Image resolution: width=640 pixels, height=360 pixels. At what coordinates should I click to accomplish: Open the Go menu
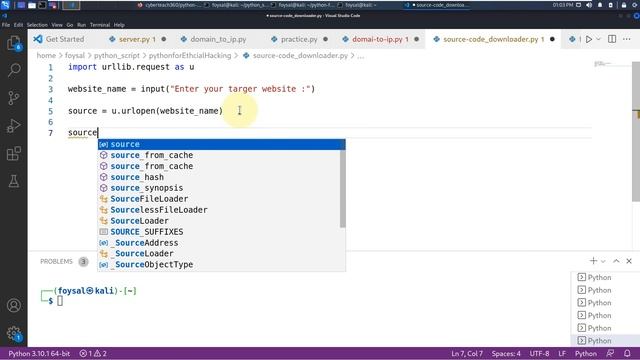(x=70, y=25)
